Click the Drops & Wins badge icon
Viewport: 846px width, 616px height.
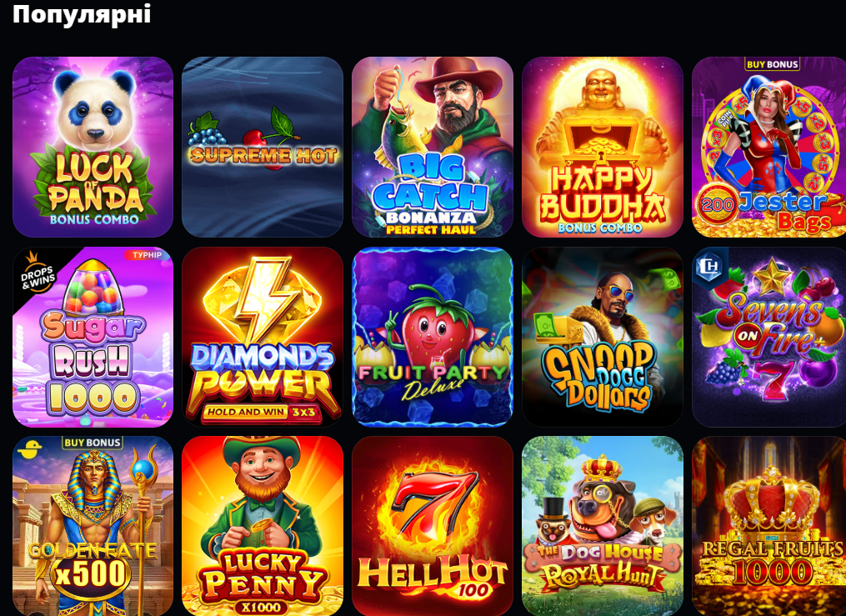pyautogui.click(x=38, y=273)
